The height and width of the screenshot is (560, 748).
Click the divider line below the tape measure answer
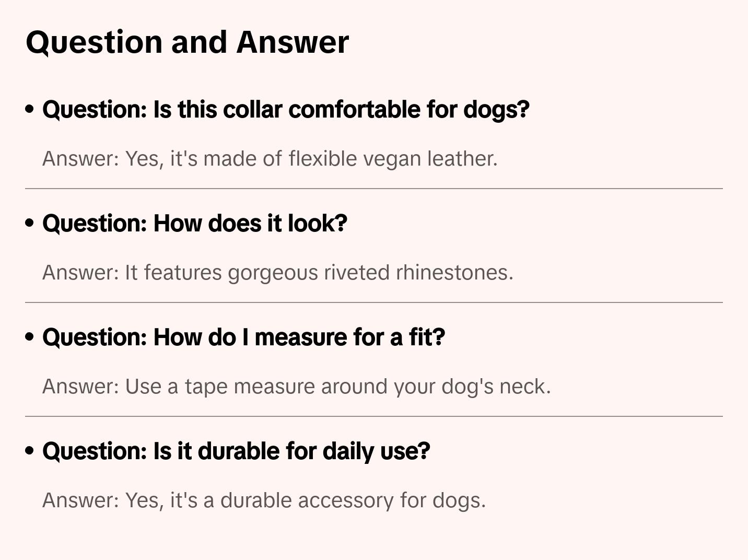point(374,416)
